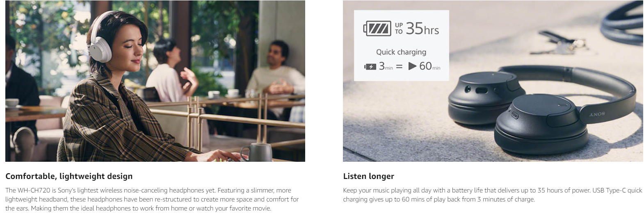
Task: Click the white battery info overlay panel
Action: pyautogui.click(x=401, y=45)
